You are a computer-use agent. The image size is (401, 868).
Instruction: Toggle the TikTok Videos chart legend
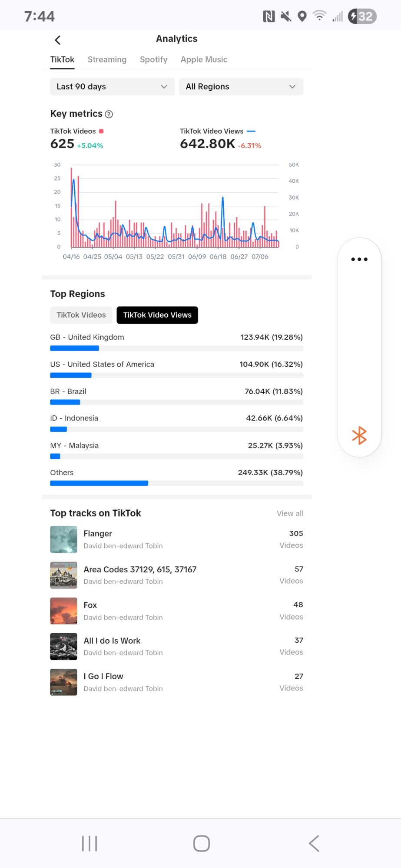tap(77, 131)
